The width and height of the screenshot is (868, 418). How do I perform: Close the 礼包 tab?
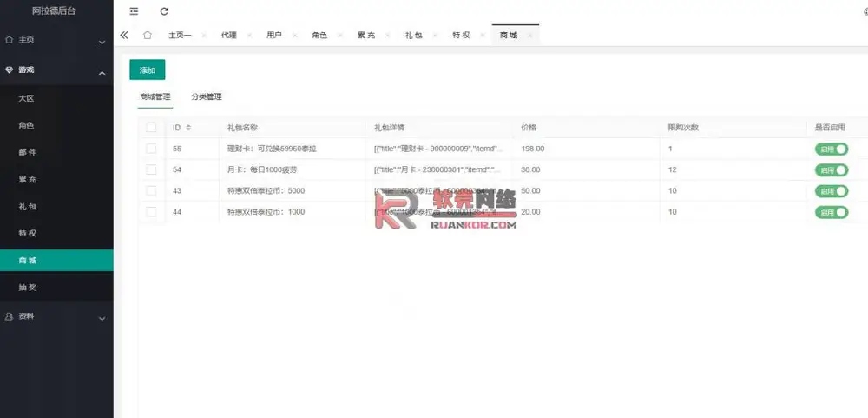point(435,36)
